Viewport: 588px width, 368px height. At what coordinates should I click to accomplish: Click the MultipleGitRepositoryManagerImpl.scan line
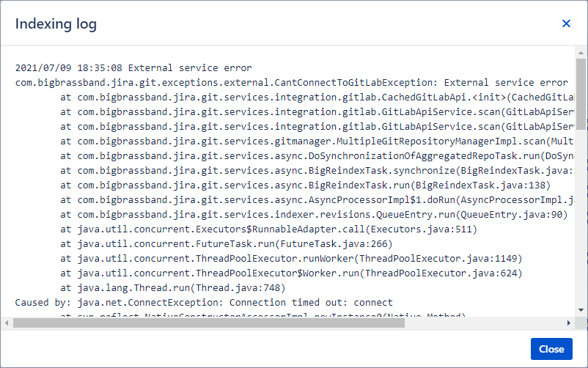tap(317, 141)
